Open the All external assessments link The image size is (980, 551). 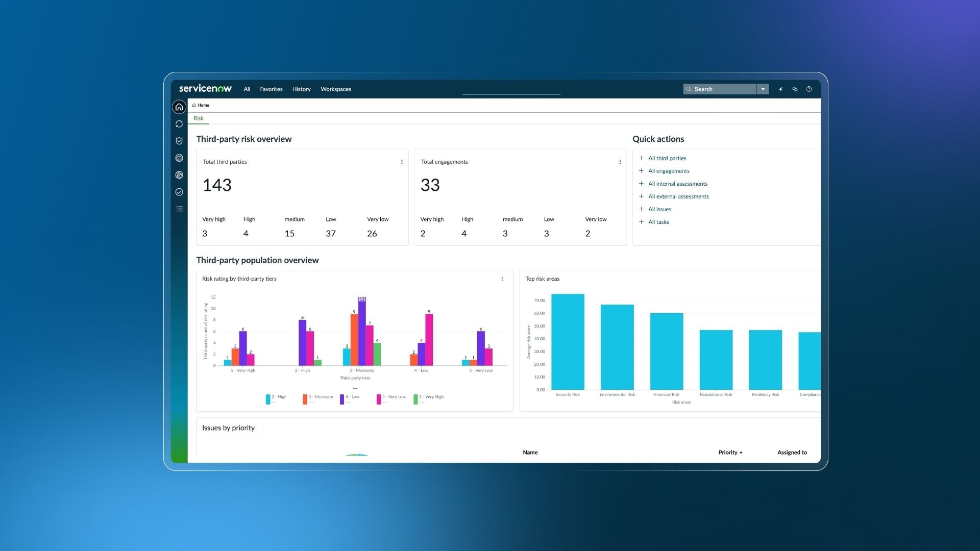tap(678, 196)
